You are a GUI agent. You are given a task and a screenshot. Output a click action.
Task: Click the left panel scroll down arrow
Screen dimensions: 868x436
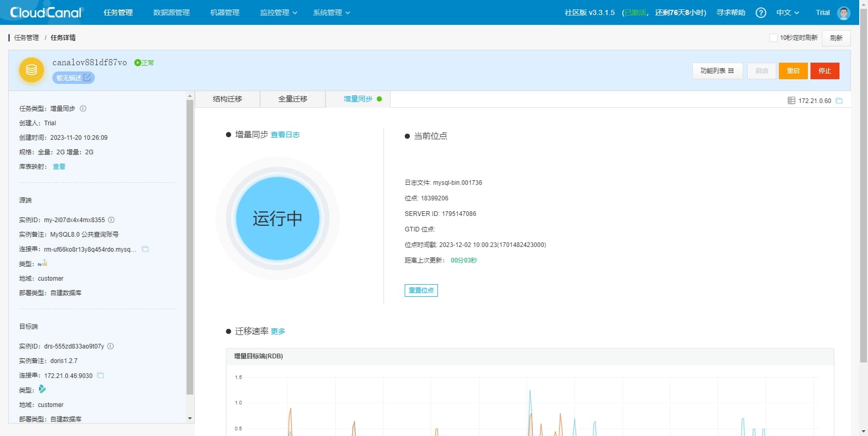[x=190, y=418]
